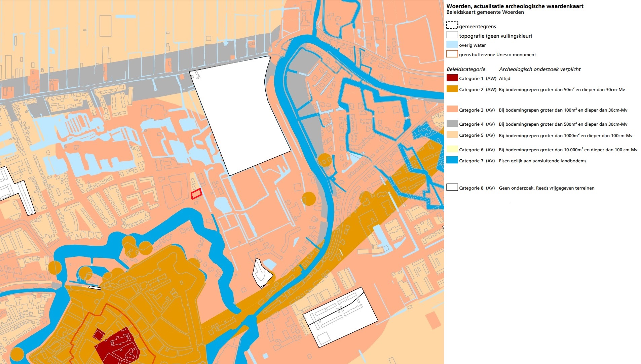Screen dimensions: 641x364
Task: Click the 'overig water' legend label
Action: [472, 45]
